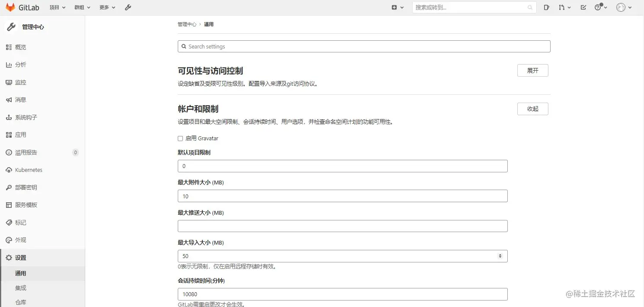Click the GitLab fox logo
The width and height of the screenshot is (644, 307).
tap(11, 7)
